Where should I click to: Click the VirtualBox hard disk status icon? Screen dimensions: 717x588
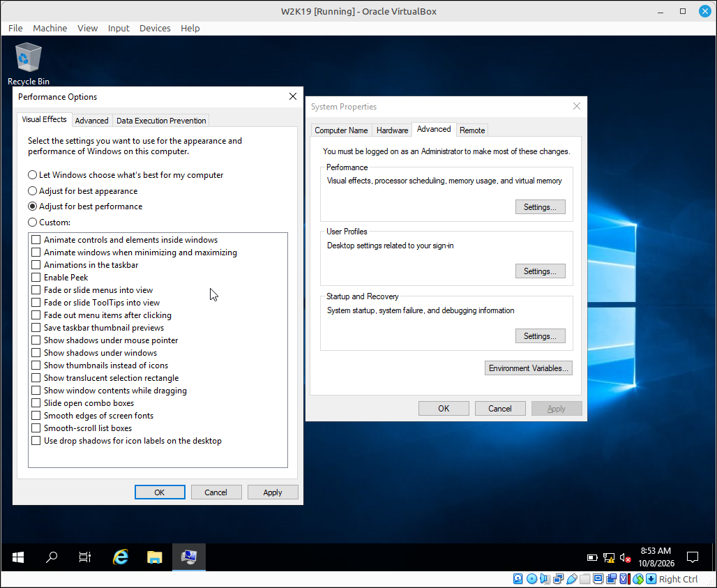518,579
